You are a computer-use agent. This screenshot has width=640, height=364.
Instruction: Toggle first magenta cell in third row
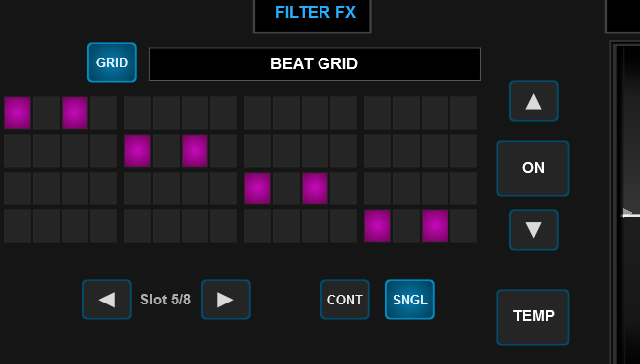[257, 188]
